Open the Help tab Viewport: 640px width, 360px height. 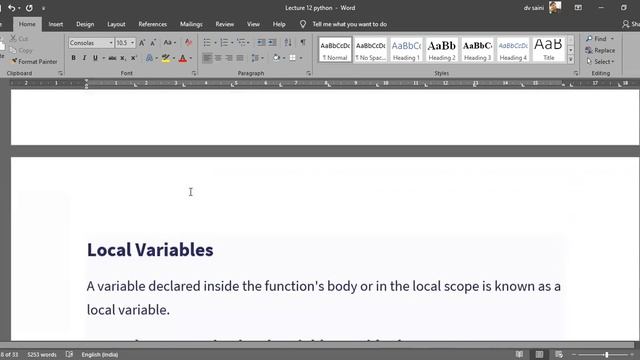(x=279, y=24)
